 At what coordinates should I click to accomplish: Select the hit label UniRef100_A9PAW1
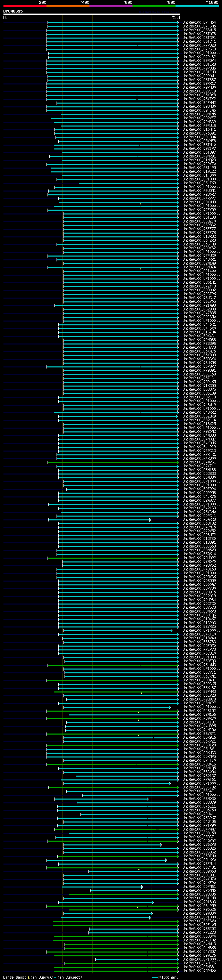click(199, 76)
